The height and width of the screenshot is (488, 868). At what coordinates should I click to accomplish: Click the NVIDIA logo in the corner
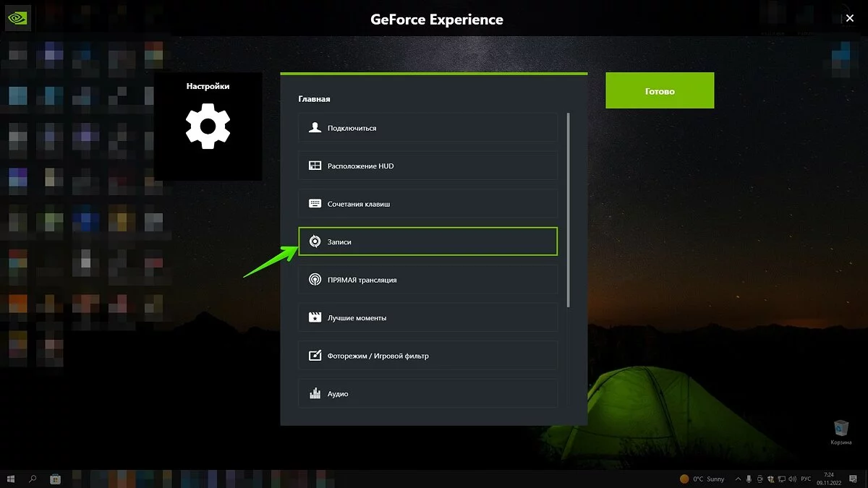[17, 18]
